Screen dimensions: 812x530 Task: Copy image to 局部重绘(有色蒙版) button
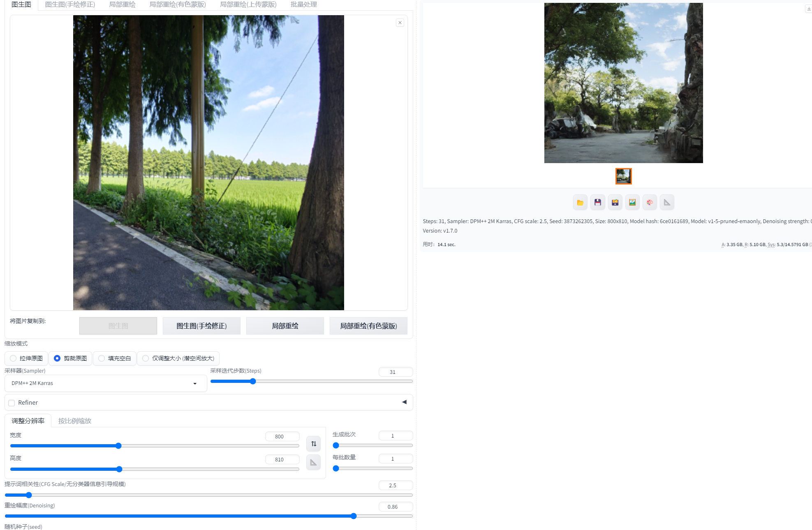tap(368, 326)
